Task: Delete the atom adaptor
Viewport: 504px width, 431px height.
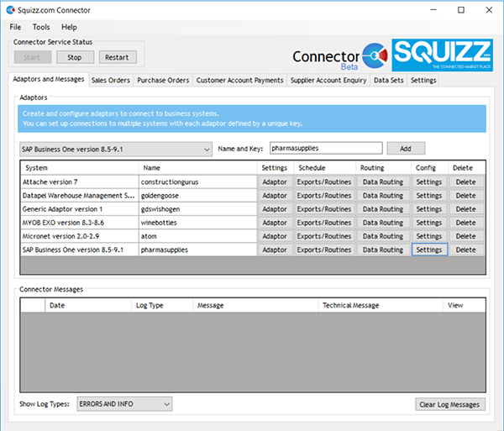Action: click(x=465, y=236)
